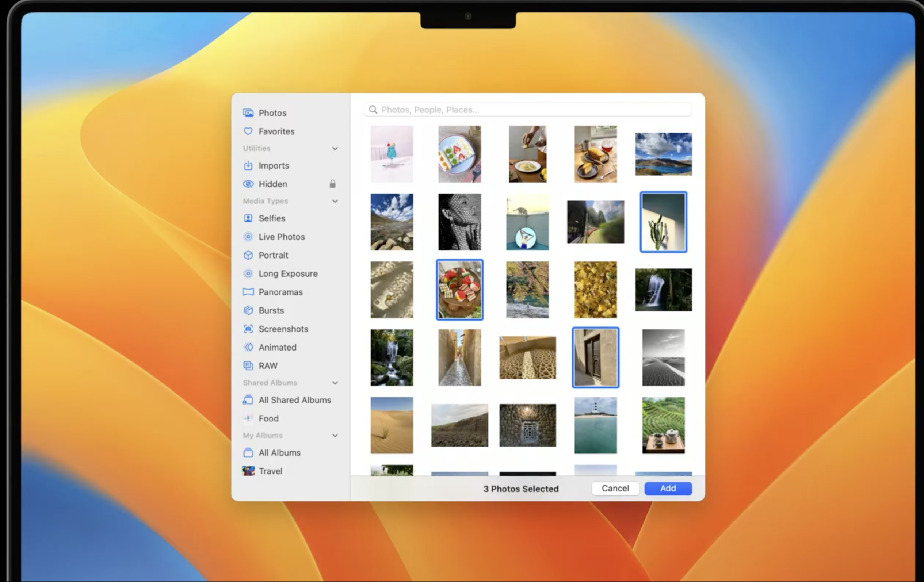Click the Imports download icon
Viewport: 924px width, 582px height.
point(248,165)
